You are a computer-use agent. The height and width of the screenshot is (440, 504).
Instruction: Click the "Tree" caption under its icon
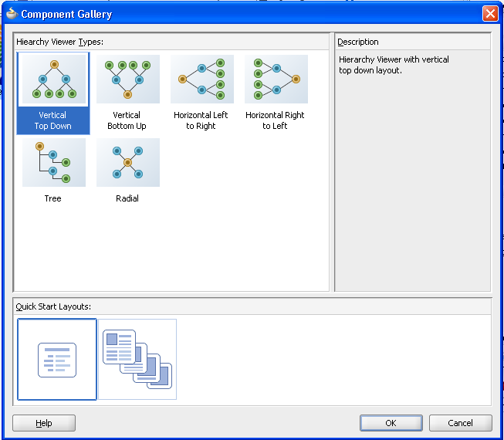tap(52, 198)
